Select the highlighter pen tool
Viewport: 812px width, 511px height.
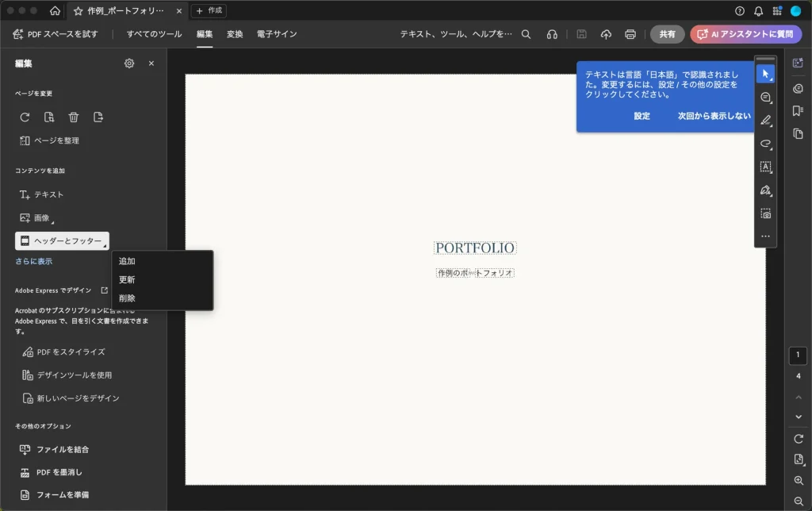(765, 121)
